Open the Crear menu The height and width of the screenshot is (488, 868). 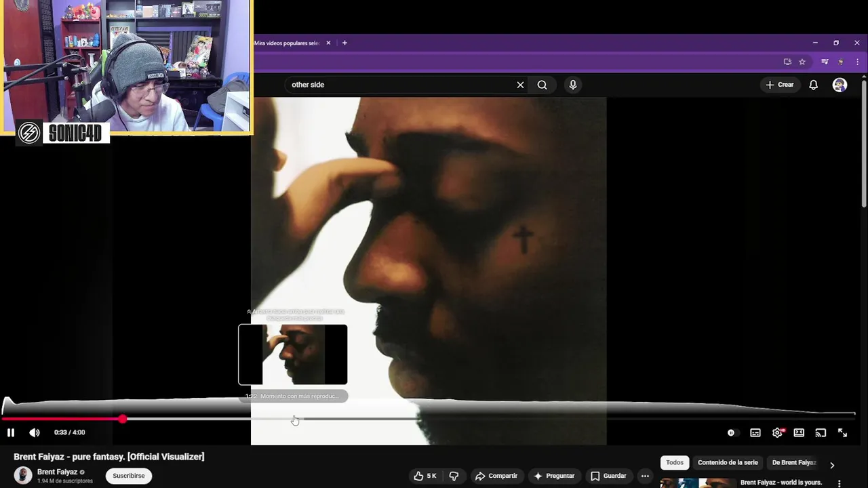coord(779,85)
